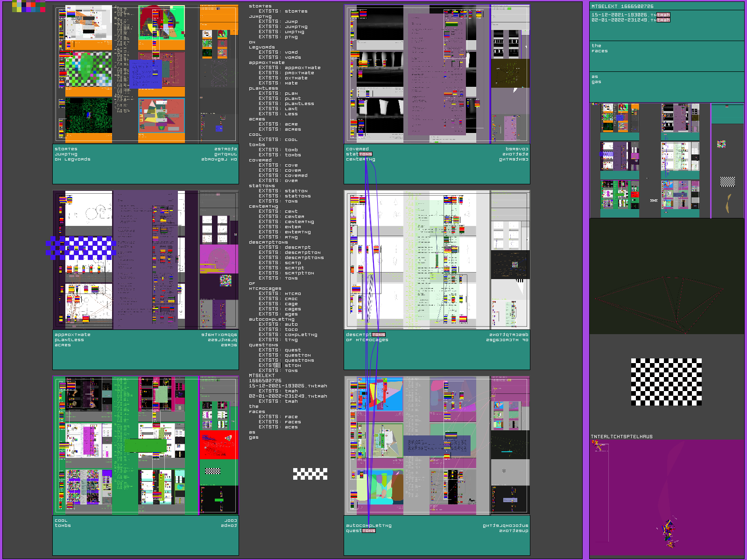Click the colorful figure at bottom of purple panel
Image resolution: width=747 pixels, height=560 pixels.
tap(669, 532)
